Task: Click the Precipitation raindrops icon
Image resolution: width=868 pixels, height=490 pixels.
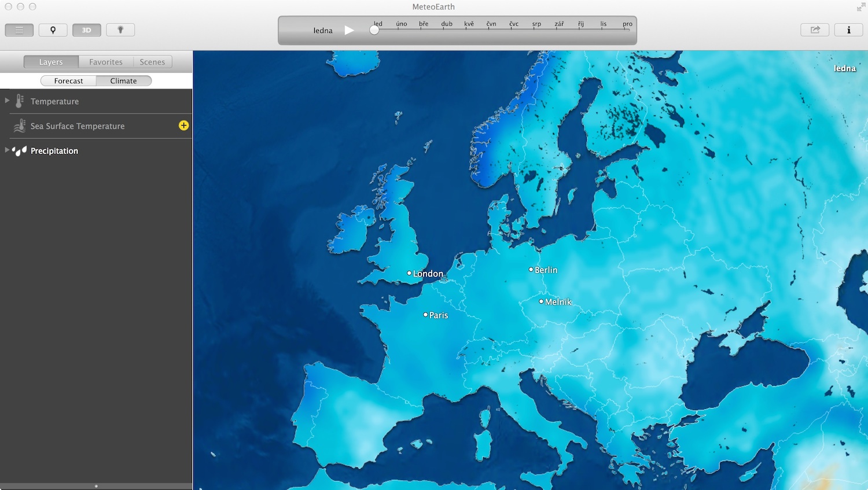Action: tap(20, 151)
